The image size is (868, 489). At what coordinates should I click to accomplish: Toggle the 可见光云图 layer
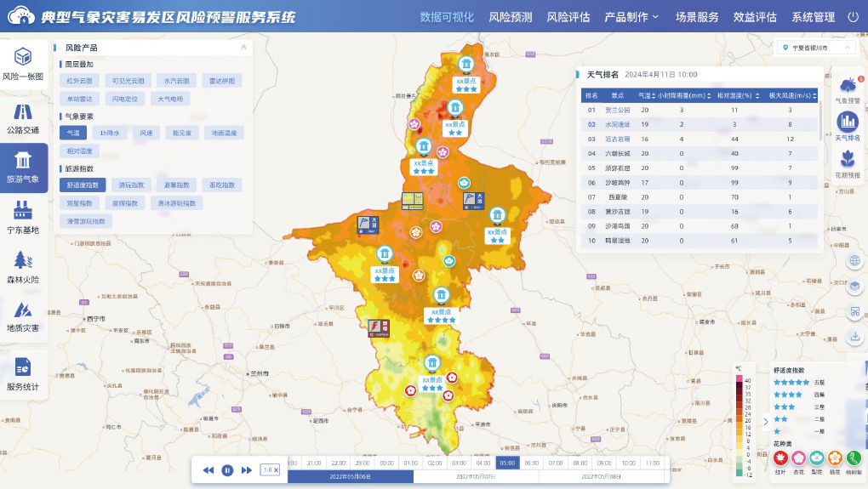pos(128,81)
